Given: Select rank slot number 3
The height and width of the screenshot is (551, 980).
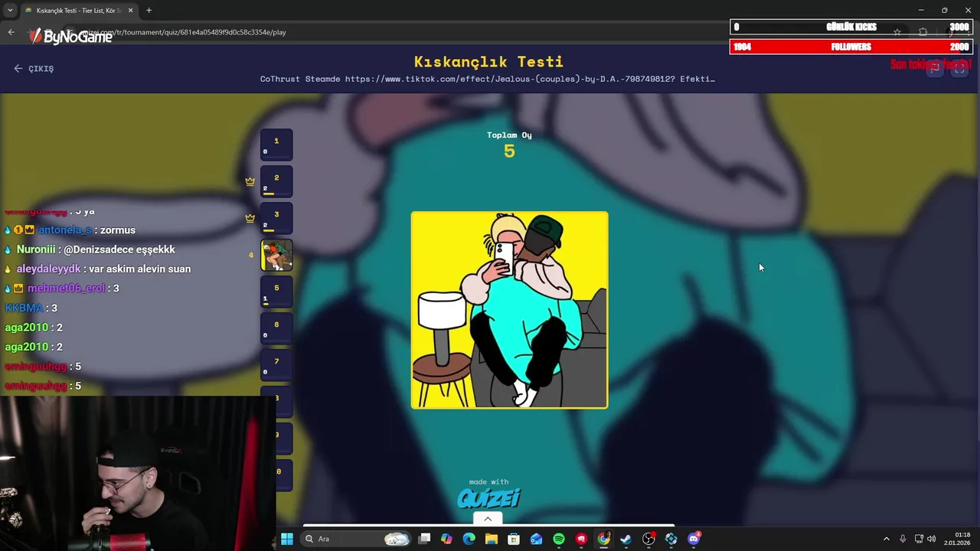Looking at the screenshot, I should point(276,219).
